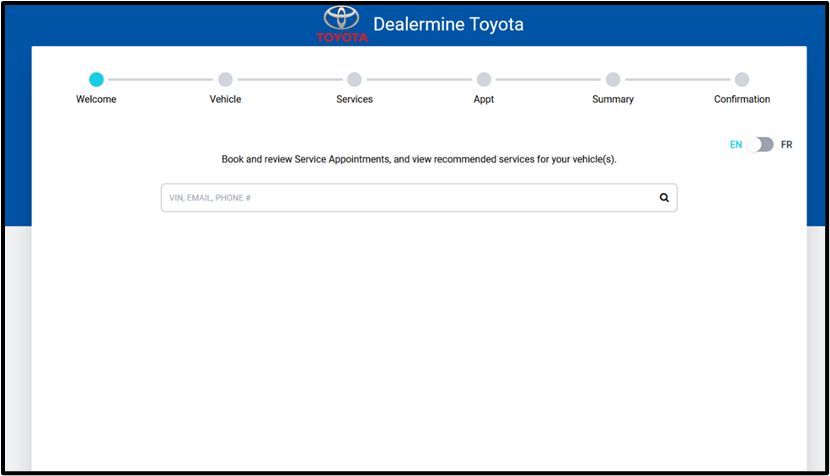The width and height of the screenshot is (830, 476).
Task: Switch to the FR language label
Action: [x=787, y=144]
